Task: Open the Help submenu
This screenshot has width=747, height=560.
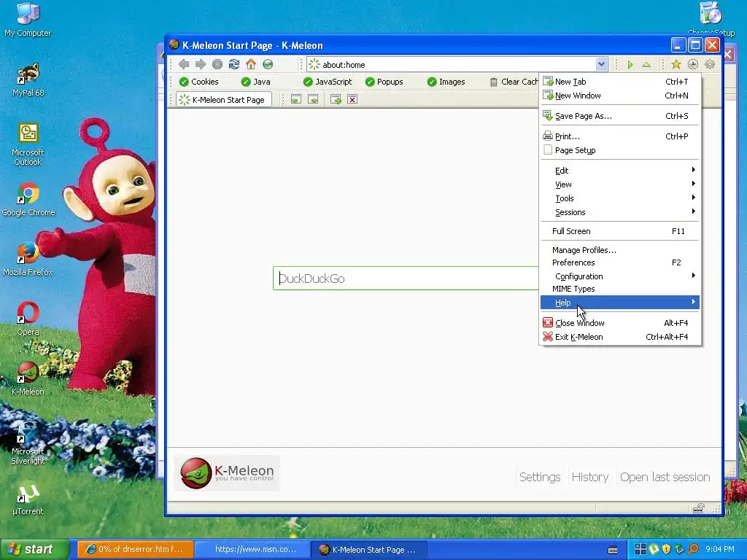Action: pos(620,303)
